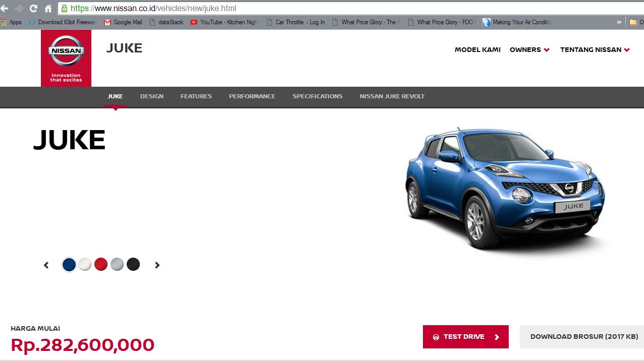Click the HARGA MULAI label
The image size is (644, 361).
(x=35, y=329)
